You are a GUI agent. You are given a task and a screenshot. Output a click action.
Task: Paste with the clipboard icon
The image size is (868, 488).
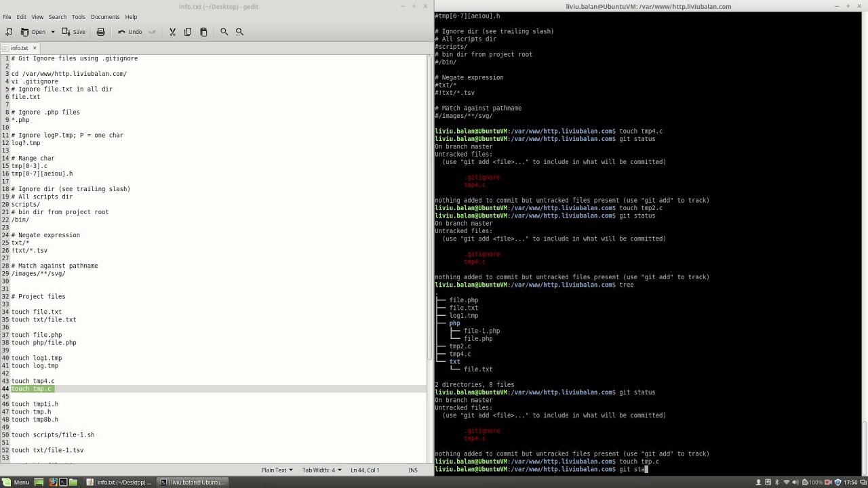(x=203, y=32)
